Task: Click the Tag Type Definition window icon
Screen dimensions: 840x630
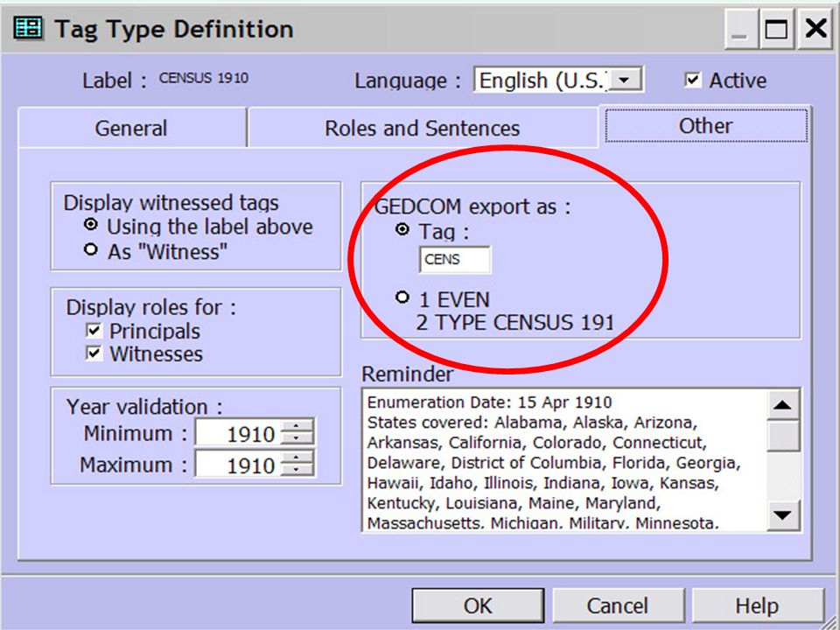Action: (x=28, y=28)
